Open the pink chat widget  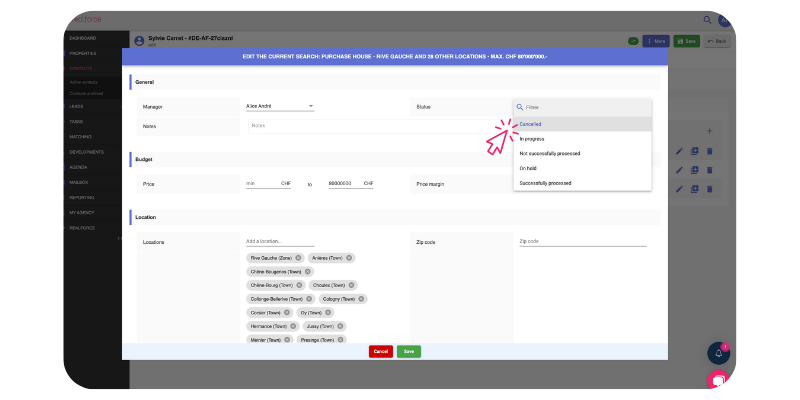tap(717, 380)
